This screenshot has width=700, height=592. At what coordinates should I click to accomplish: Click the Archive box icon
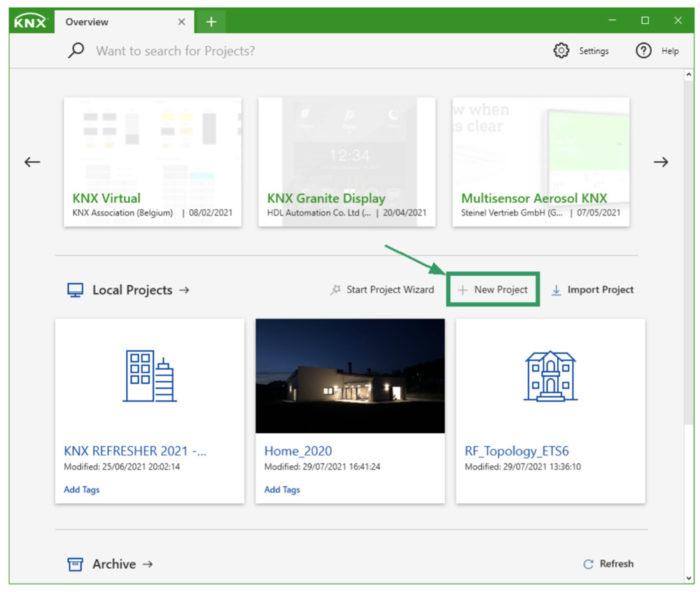[x=75, y=564]
